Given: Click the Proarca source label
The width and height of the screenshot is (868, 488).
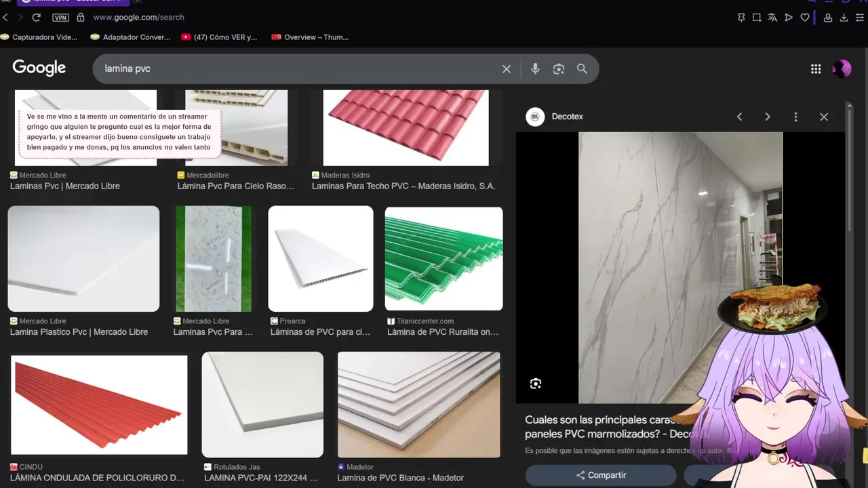Looking at the screenshot, I should [292, 321].
